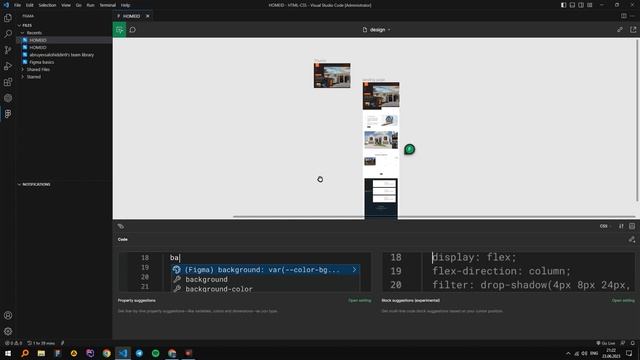Open Run and Debug view

click(8, 66)
